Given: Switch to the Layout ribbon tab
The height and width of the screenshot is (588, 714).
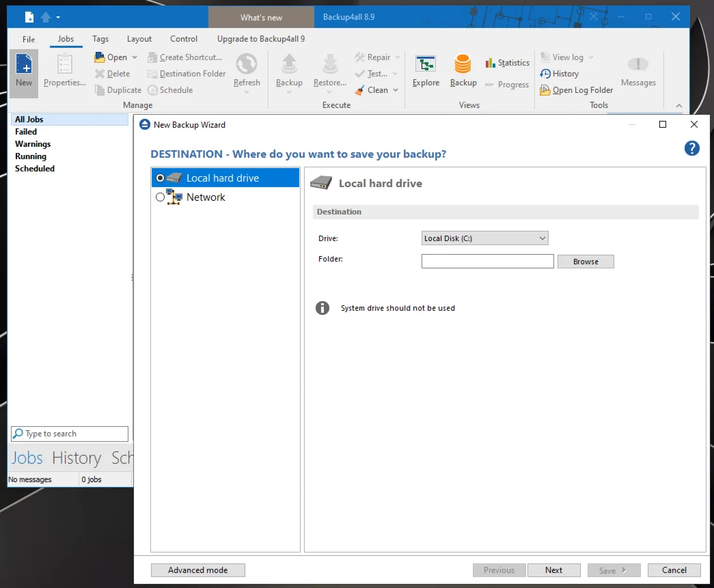Looking at the screenshot, I should coord(139,39).
